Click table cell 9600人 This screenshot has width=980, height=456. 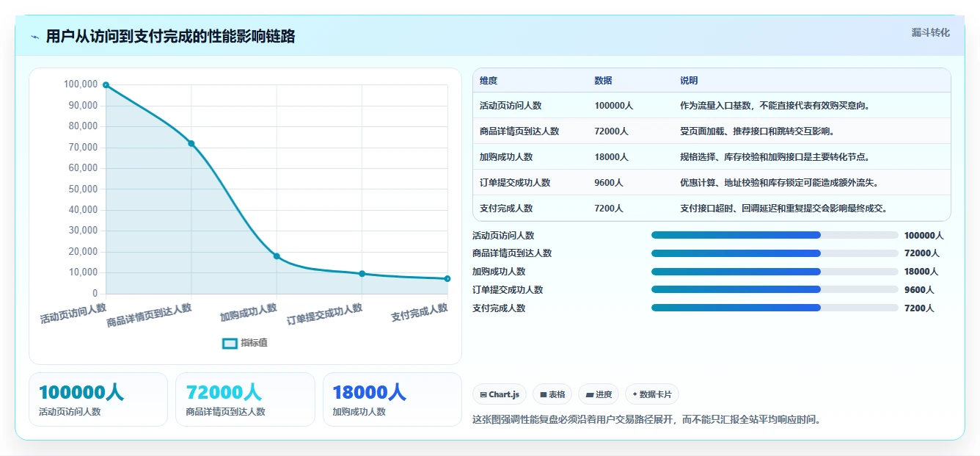(609, 183)
